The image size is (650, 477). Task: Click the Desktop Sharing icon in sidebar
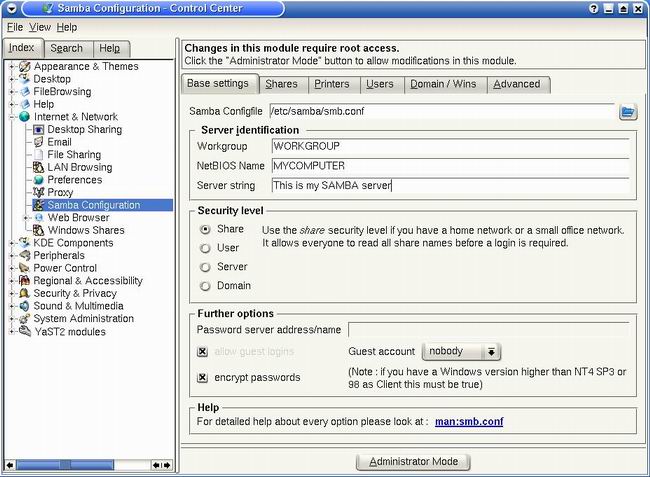pyautogui.click(x=39, y=130)
